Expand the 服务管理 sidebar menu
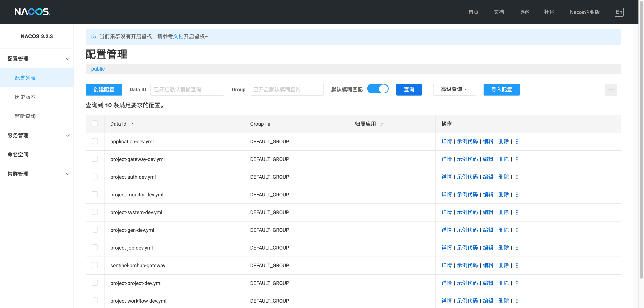The width and height of the screenshot is (644, 308). (37, 135)
